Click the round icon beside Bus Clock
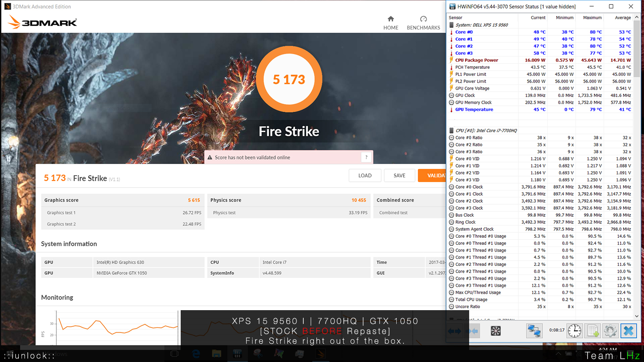This screenshot has width=644, height=362. tap(451, 215)
